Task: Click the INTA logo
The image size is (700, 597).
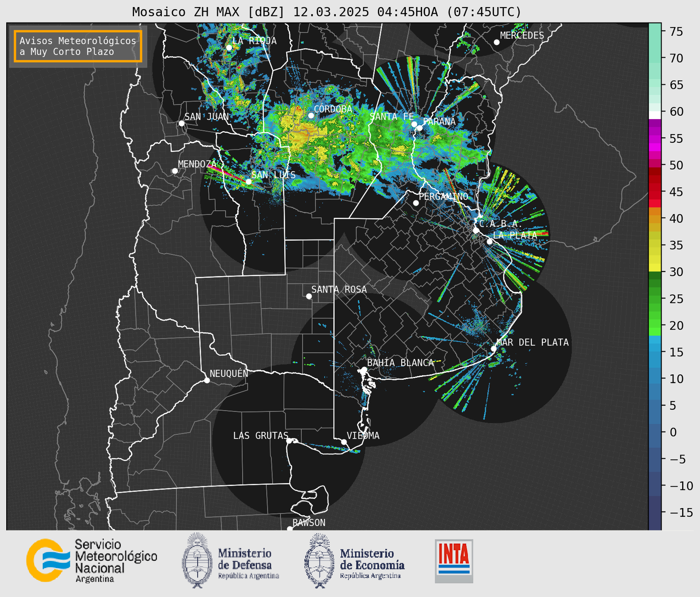Action: (x=454, y=561)
